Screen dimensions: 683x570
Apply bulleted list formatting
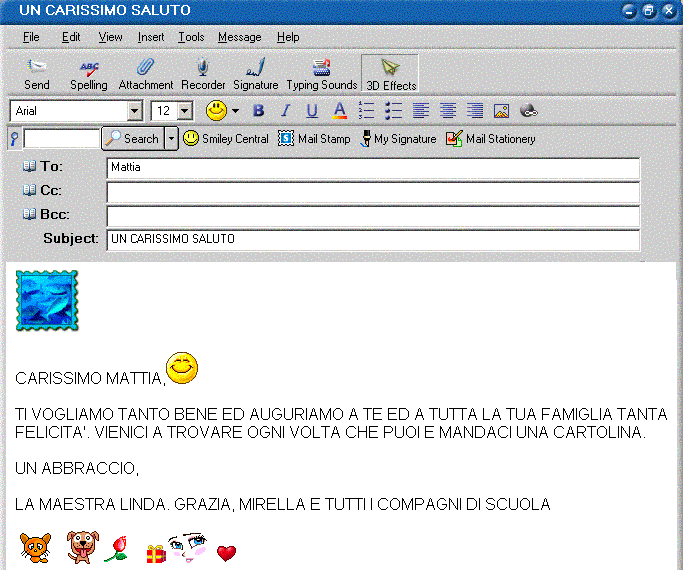click(x=393, y=111)
